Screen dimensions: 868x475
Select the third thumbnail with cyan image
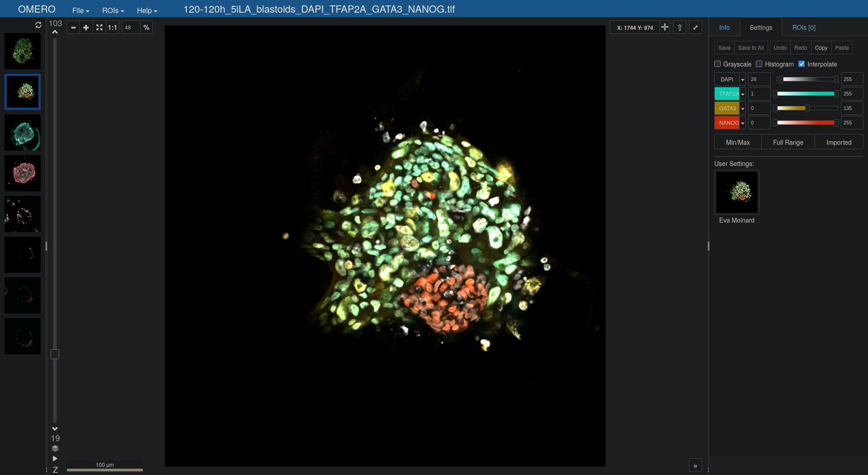coord(23,133)
